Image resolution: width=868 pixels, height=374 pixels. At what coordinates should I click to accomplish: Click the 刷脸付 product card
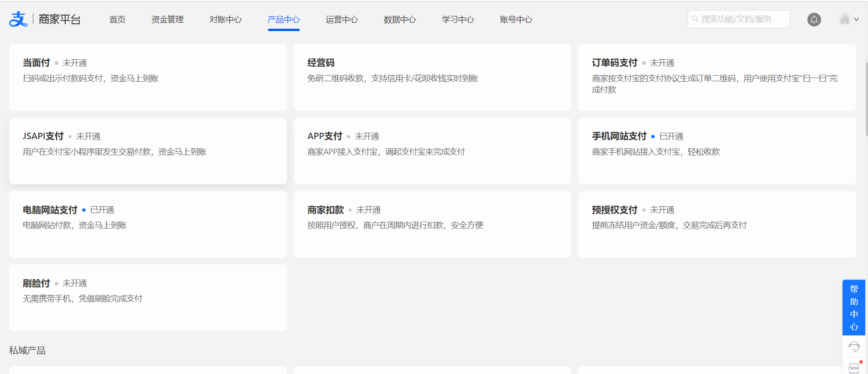148,298
